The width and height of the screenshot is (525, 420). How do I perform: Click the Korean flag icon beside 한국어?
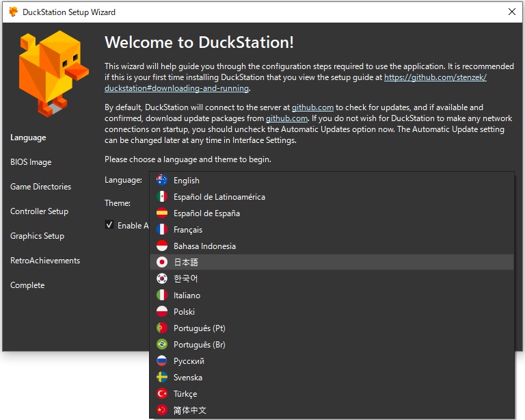[162, 278]
